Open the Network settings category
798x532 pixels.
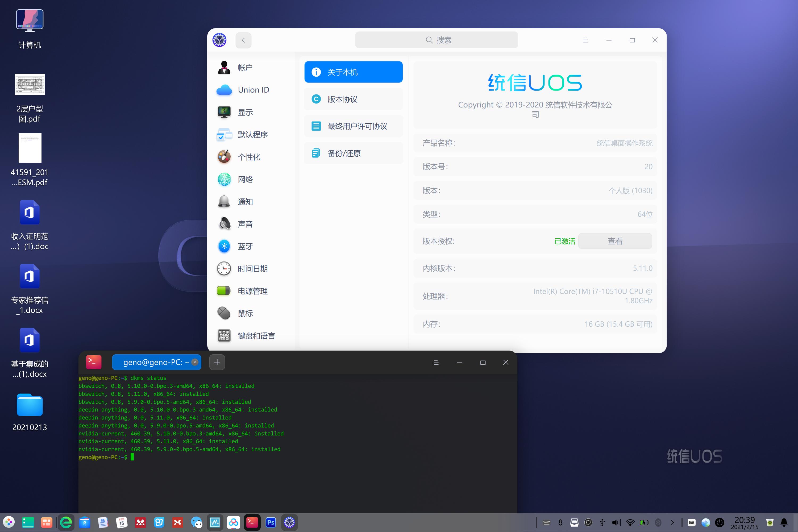[245, 179]
